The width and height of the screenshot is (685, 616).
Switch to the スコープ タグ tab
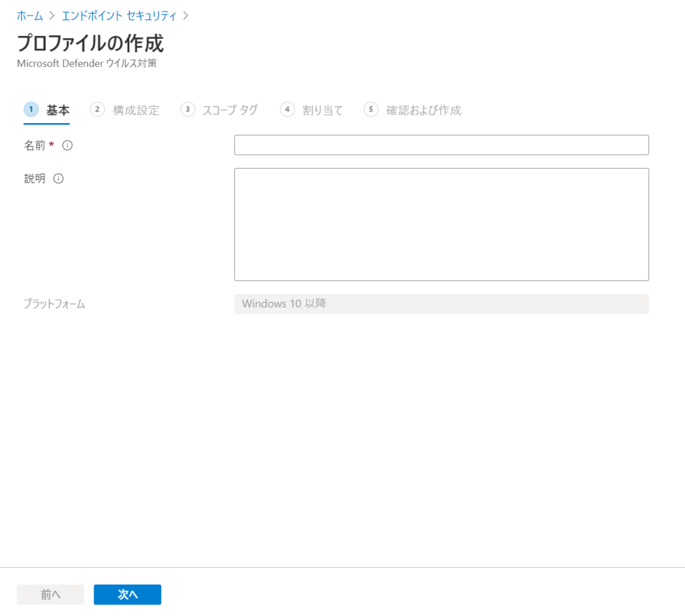pos(219,110)
